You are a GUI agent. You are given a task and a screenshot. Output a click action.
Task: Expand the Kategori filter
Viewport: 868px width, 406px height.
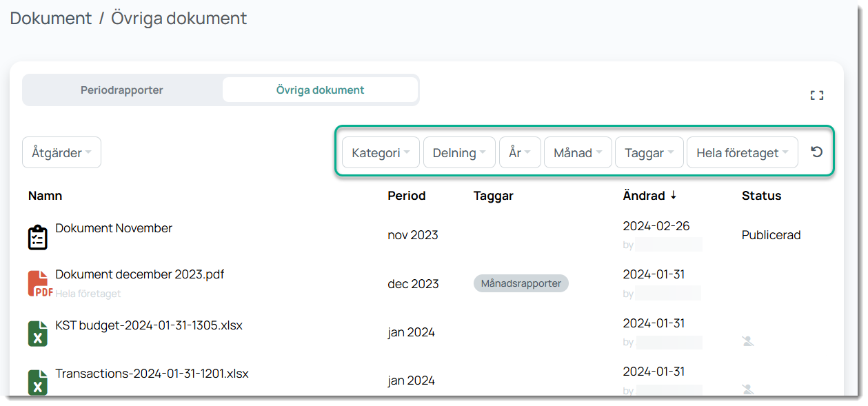click(x=381, y=153)
